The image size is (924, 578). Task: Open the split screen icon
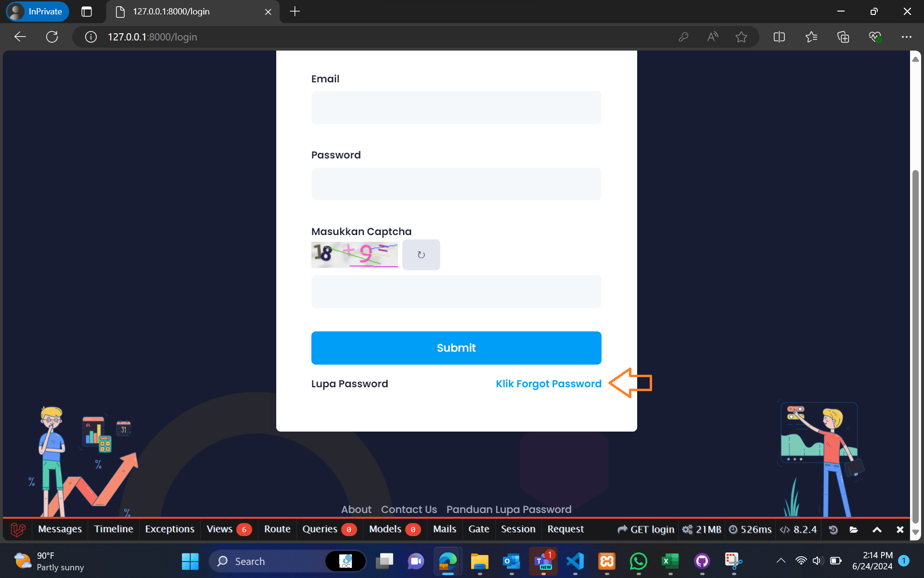pos(779,37)
